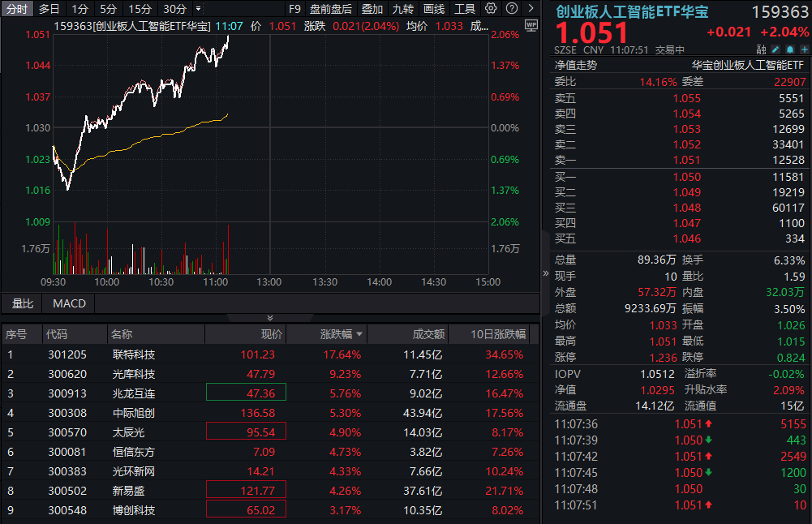Screen dimensions: 812x524
Task: Open the 工具 tools menu
Action: coord(465,9)
